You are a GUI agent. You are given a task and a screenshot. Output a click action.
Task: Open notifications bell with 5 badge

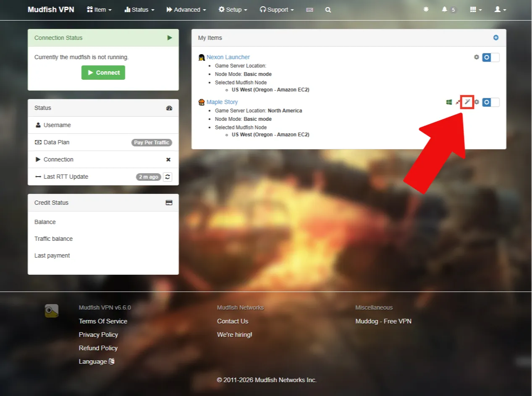[x=449, y=10]
